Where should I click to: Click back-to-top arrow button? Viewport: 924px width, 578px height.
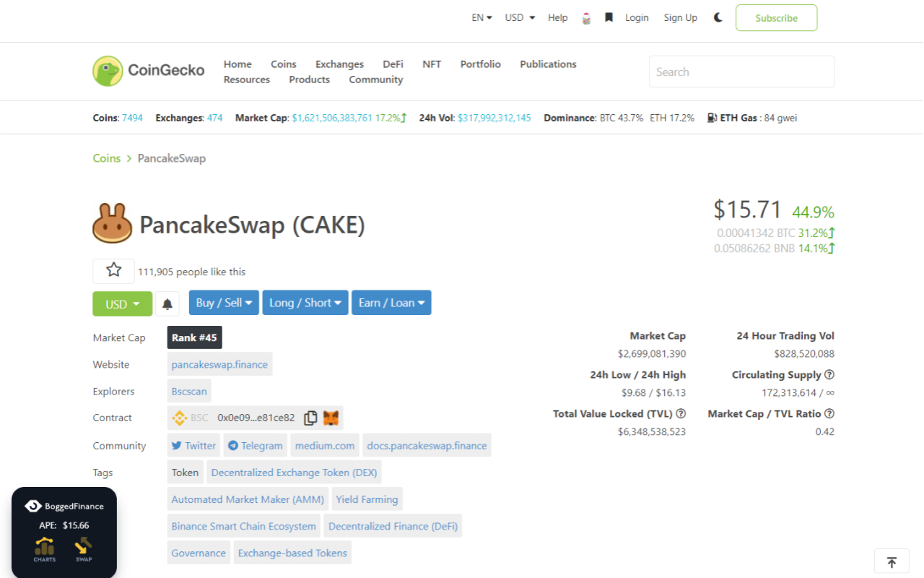click(892, 561)
